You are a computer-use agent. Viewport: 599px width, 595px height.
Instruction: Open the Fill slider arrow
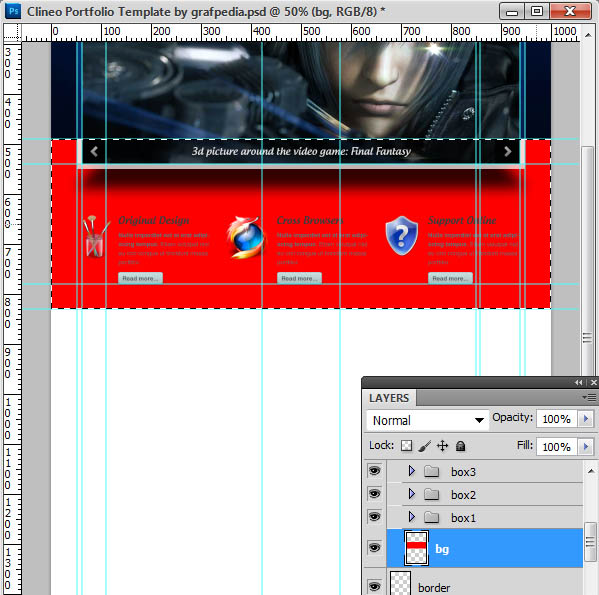(x=586, y=446)
